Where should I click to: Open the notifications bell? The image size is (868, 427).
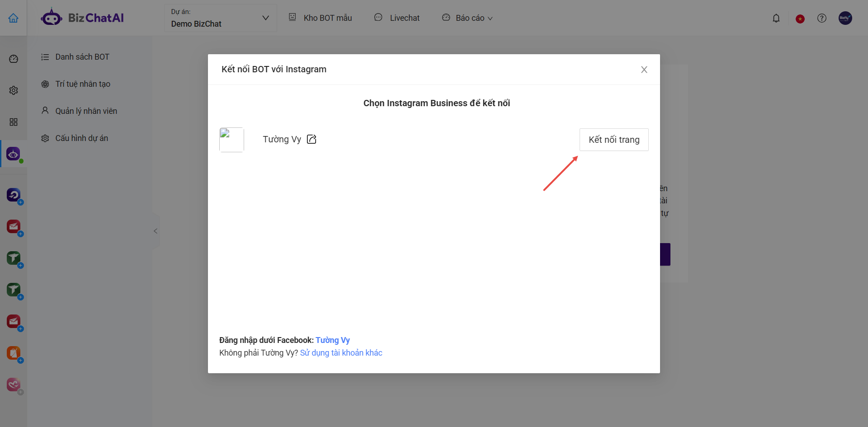pos(776,18)
